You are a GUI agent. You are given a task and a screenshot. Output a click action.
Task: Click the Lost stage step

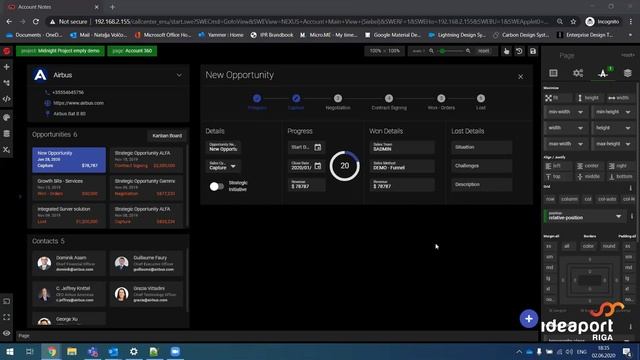click(481, 102)
